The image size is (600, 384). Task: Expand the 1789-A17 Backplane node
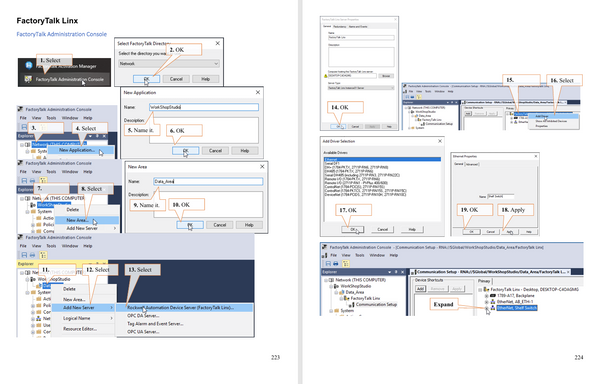click(x=487, y=296)
